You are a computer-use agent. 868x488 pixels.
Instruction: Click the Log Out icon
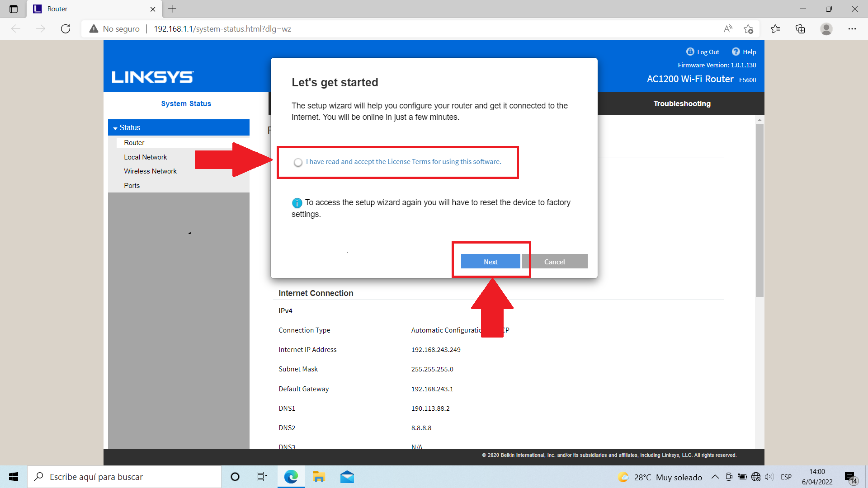pyautogui.click(x=690, y=52)
